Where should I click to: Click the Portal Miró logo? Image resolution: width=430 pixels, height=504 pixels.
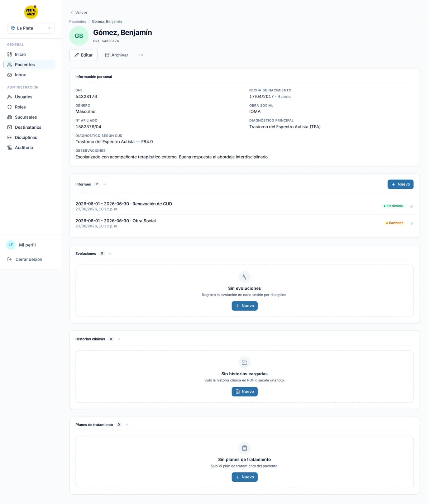click(x=31, y=12)
